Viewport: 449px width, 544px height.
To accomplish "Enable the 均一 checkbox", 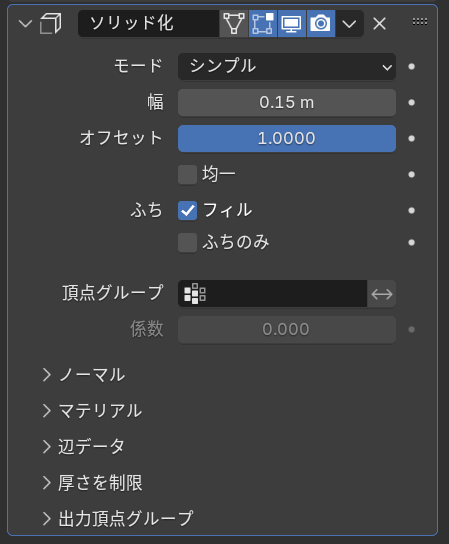I will pyautogui.click(x=187, y=174).
